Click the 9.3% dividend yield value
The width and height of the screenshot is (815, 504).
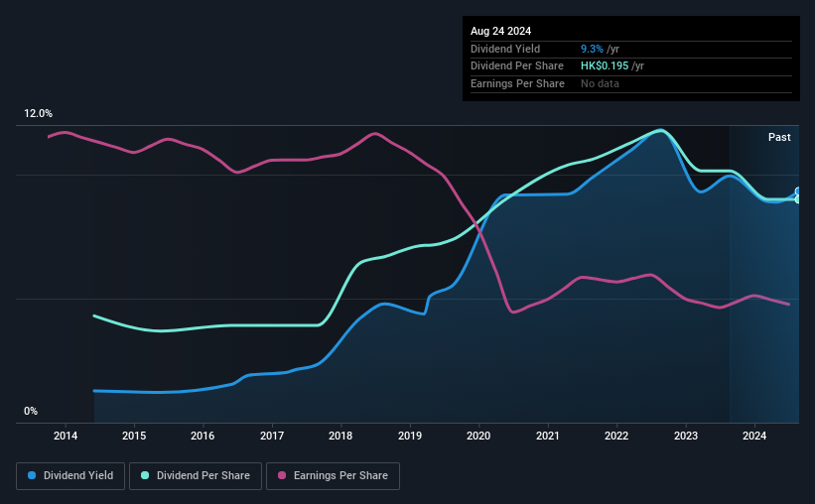click(592, 49)
